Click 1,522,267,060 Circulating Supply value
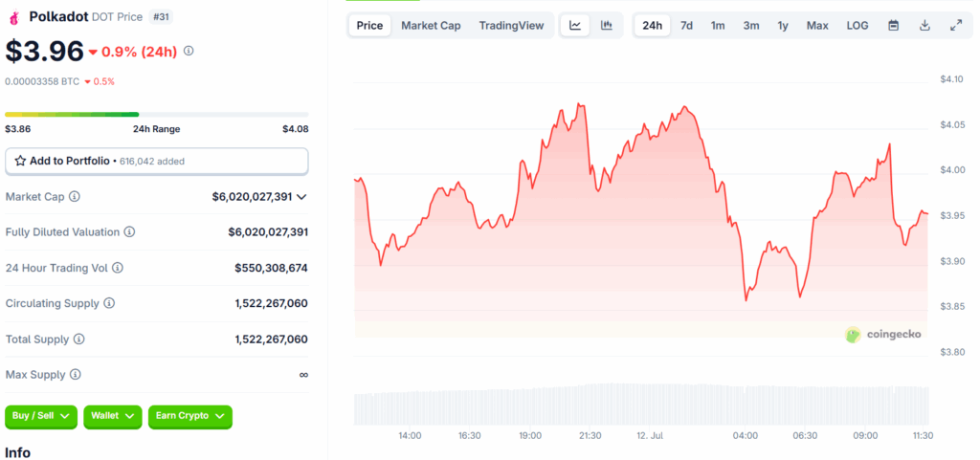Image resolution: width=980 pixels, height=460 pixels. [271, 303]
